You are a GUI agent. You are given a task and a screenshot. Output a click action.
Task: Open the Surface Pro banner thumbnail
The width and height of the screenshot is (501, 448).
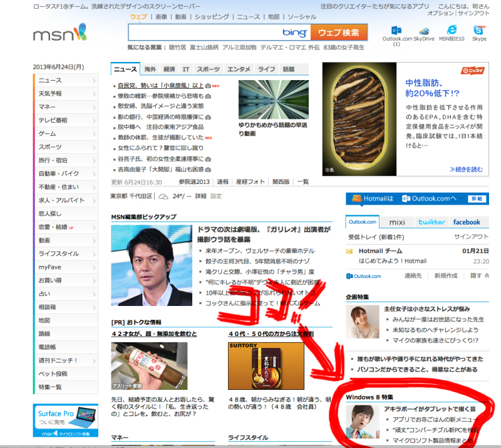point(66,420)
